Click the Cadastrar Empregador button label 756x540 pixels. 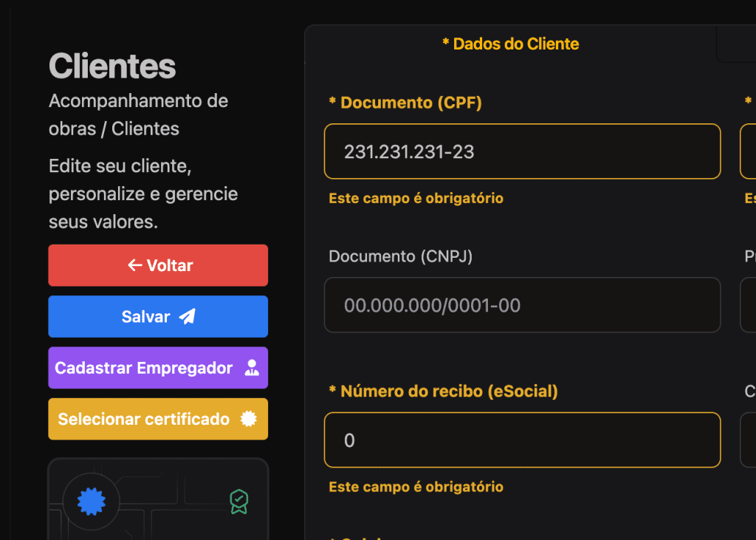[x=144, y=368]
